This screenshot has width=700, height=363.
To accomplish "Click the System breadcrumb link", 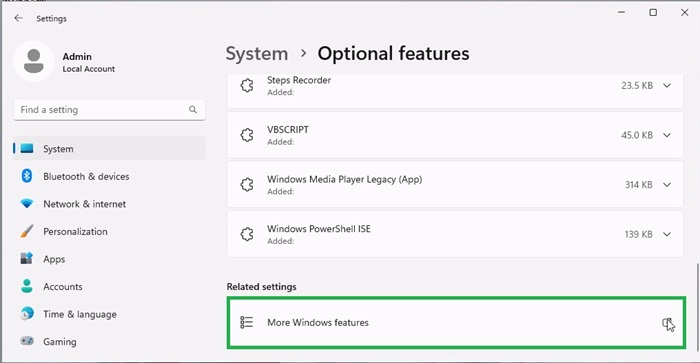I will coord(257,54).
